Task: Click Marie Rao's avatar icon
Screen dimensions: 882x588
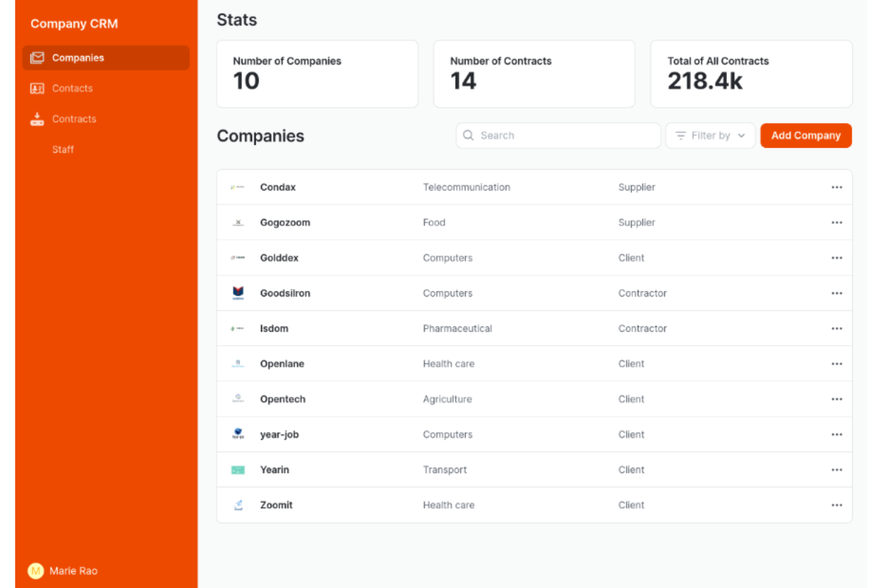Action: (x=35, y=571)
